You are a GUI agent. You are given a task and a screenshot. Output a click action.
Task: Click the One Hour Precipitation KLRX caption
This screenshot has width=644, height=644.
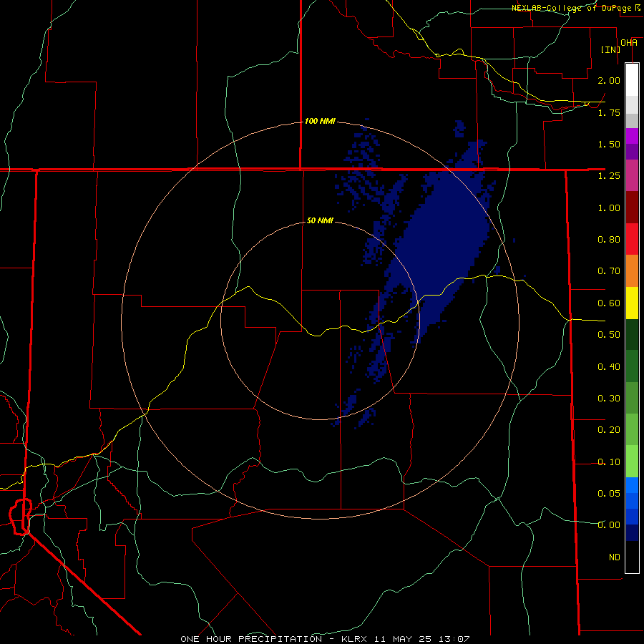325,639
